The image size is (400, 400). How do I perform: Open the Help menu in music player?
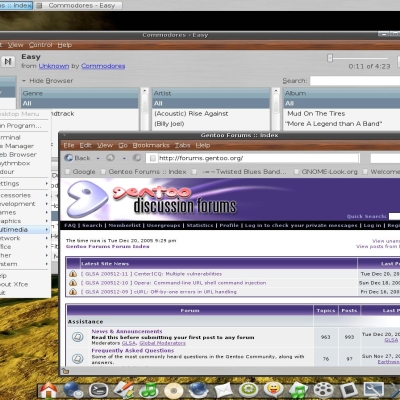tap(65, 45)
